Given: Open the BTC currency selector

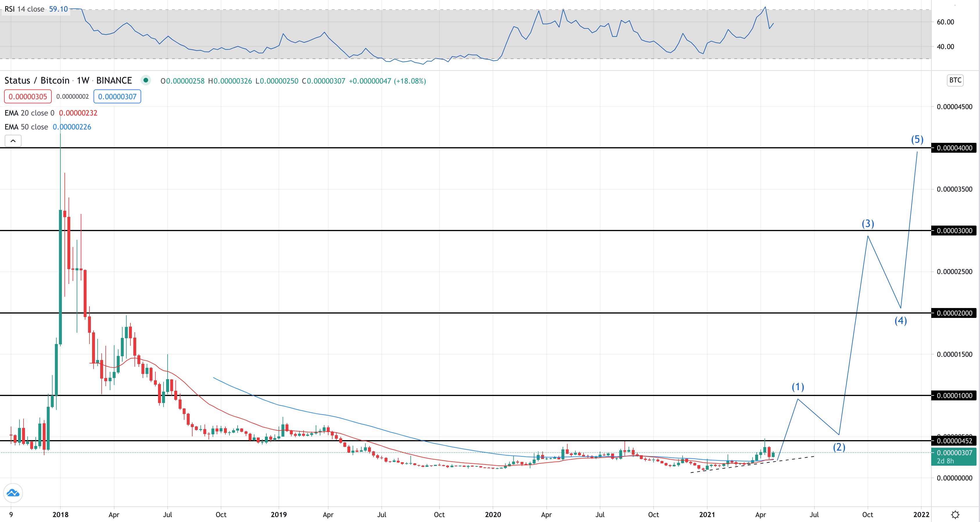Looking at the screenshot, I should (x=955, y=80).
